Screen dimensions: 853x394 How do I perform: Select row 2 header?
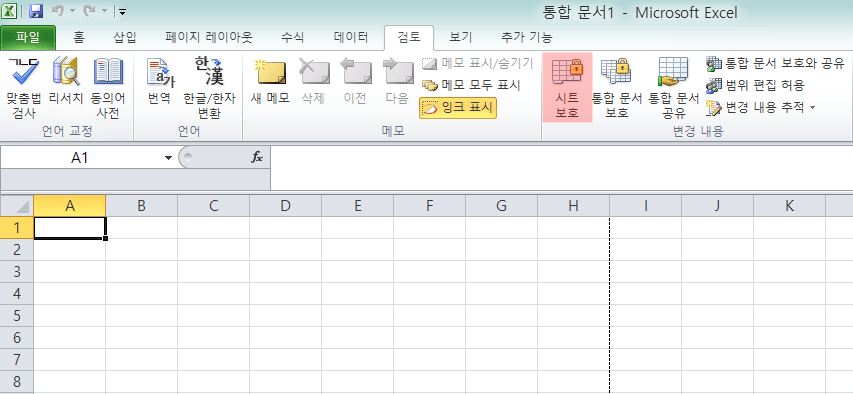(x=17, y=250)
